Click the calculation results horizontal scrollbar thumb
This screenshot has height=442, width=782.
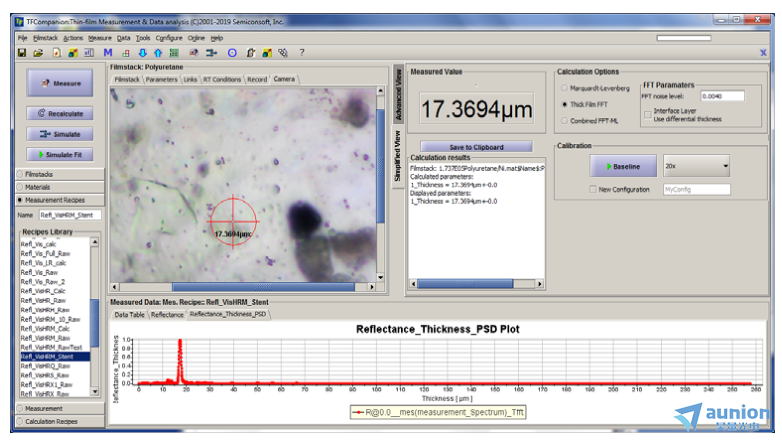465,284
